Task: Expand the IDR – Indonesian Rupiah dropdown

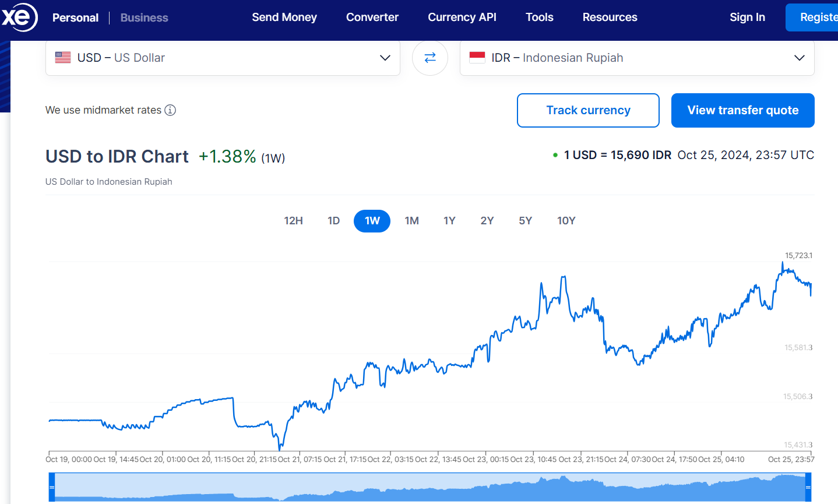Action: pos(799,58)
